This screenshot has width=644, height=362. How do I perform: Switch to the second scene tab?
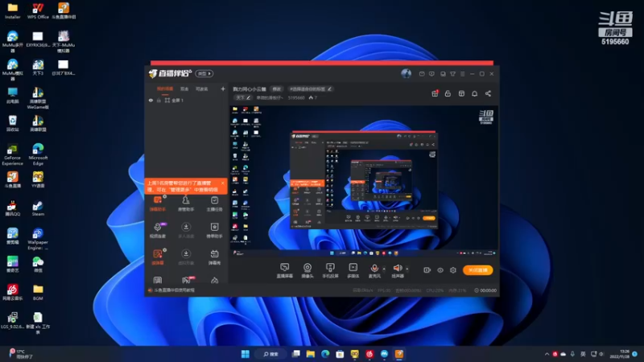coord(184,88)
